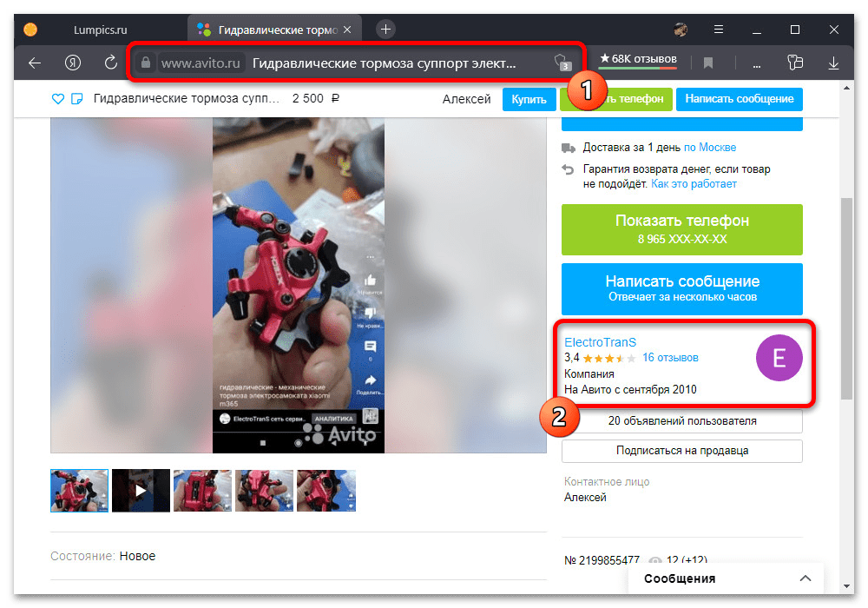Click the Protect shield icon in address bar
This screenshot has height=608, width=868.
tap(562, 63)
